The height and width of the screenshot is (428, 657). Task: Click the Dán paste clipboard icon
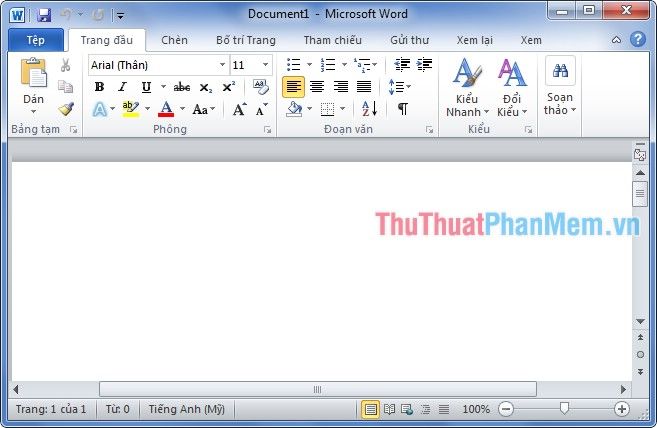[34, 74]
